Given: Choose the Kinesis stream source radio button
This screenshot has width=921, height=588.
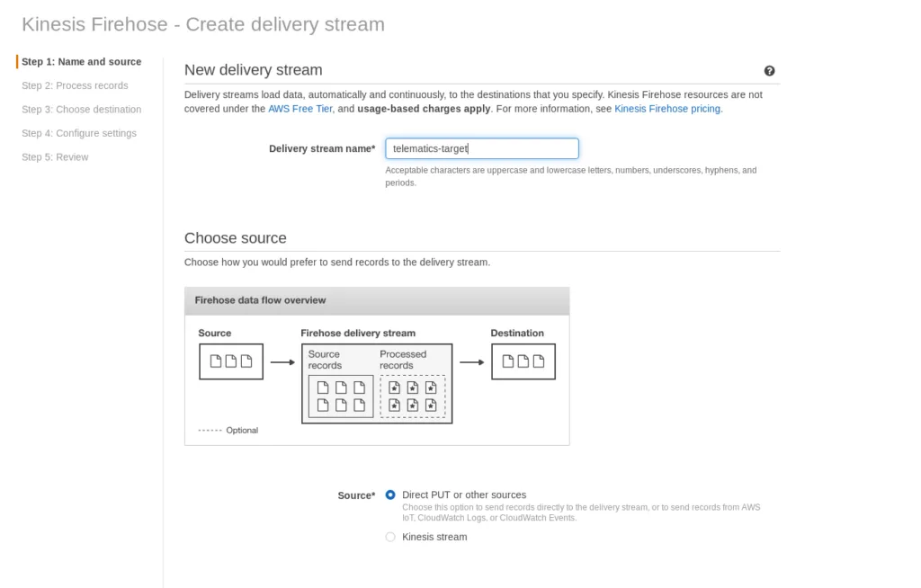Looking at the screenshot, I should click(390, 537).
